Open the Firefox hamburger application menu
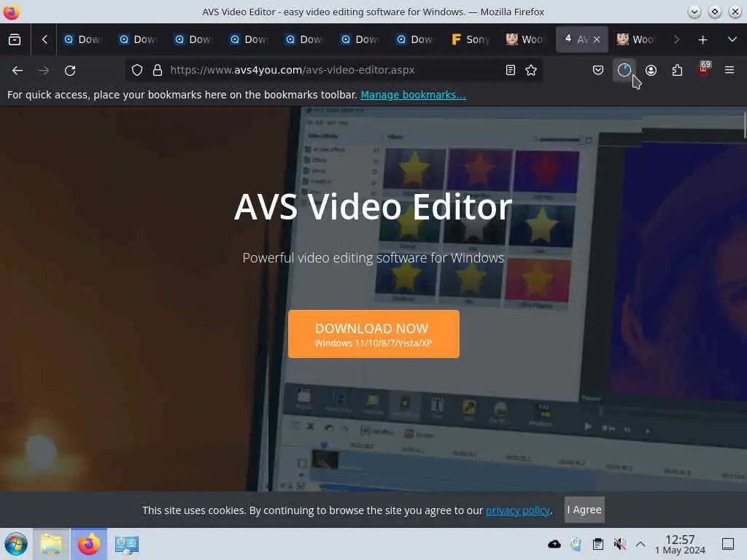This screenshot has height=560, width=747. coord(729,71)
